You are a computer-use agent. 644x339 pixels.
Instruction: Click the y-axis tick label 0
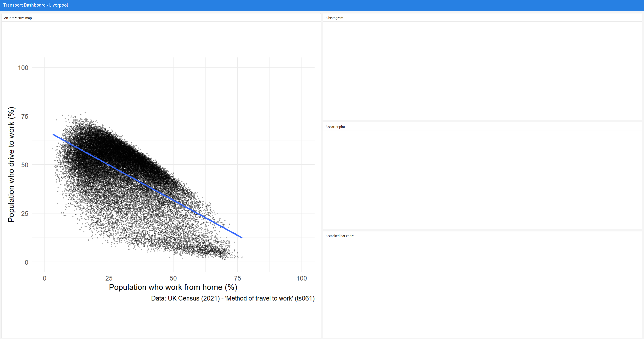click(26, 262)
